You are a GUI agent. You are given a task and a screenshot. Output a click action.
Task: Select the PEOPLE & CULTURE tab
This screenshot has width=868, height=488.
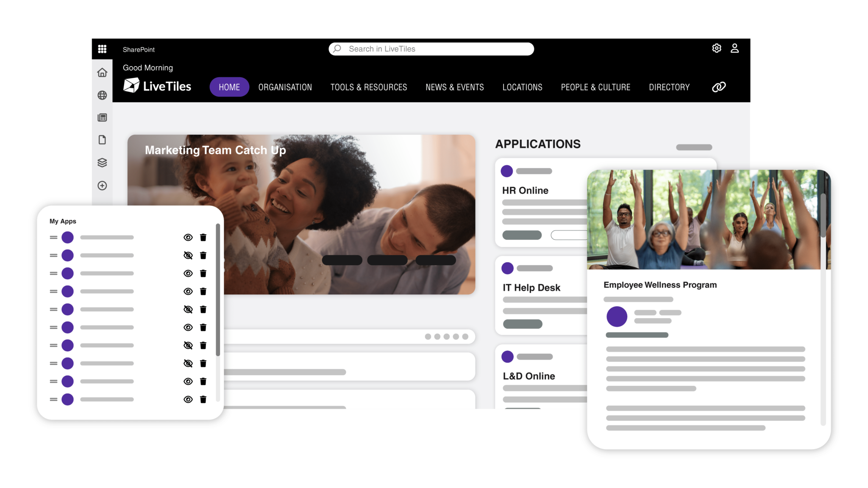[595, 87]
